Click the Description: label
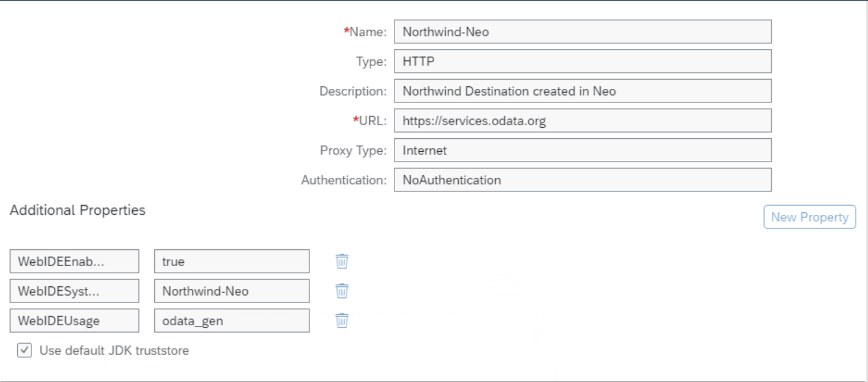 point(353,91)
